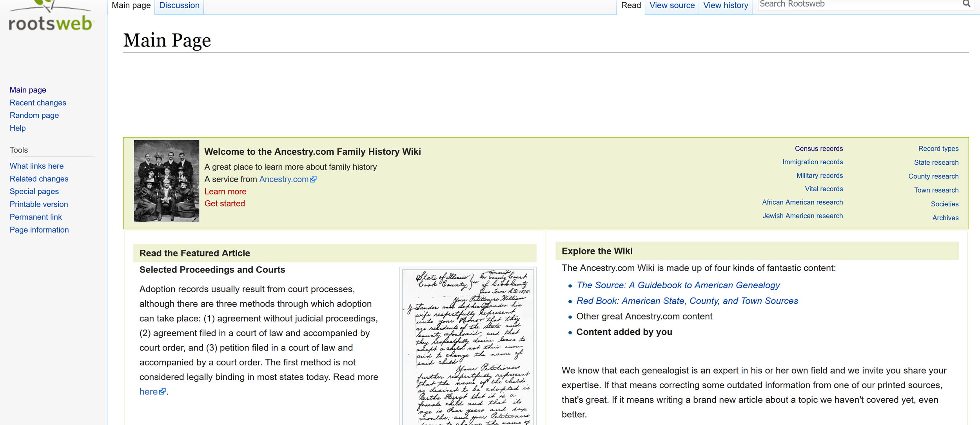Open Town research link
The width and height of the screenshot is (980, 425).
[x=936, y=190]
